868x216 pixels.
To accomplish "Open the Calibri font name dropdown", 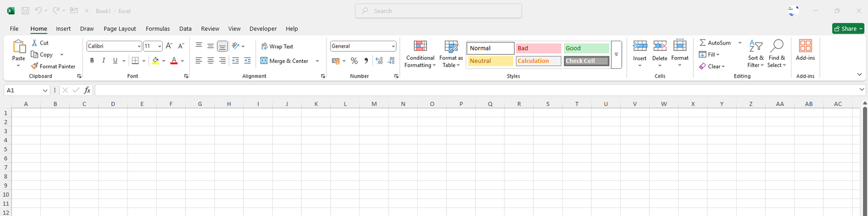I will coord(139,46).
